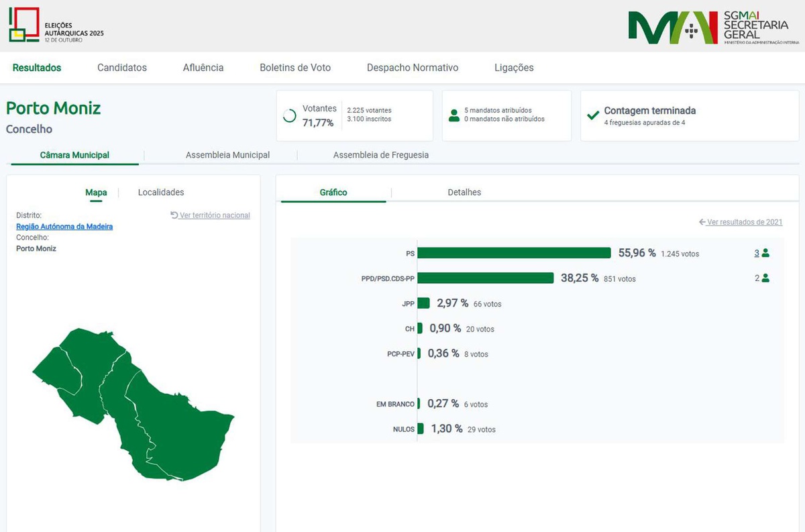Open the Afluência menu item
805x532 pixels.
(203, 68)
